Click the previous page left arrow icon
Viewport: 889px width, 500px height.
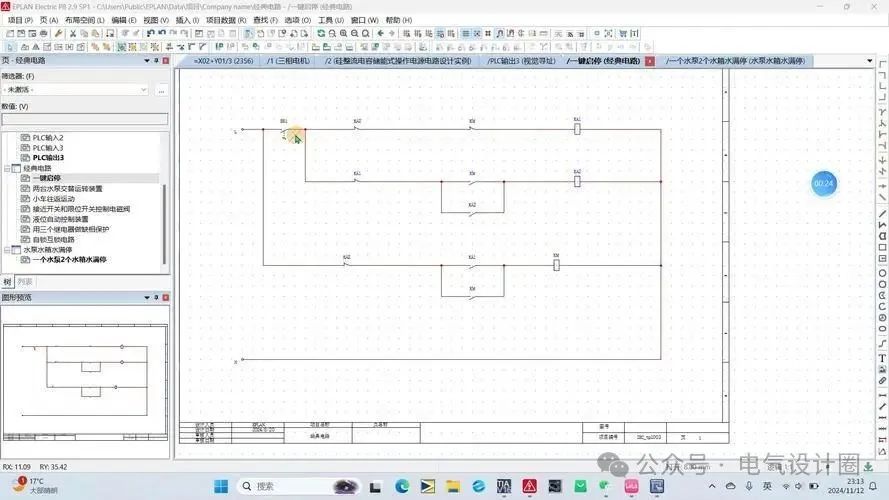coord(380,33)
